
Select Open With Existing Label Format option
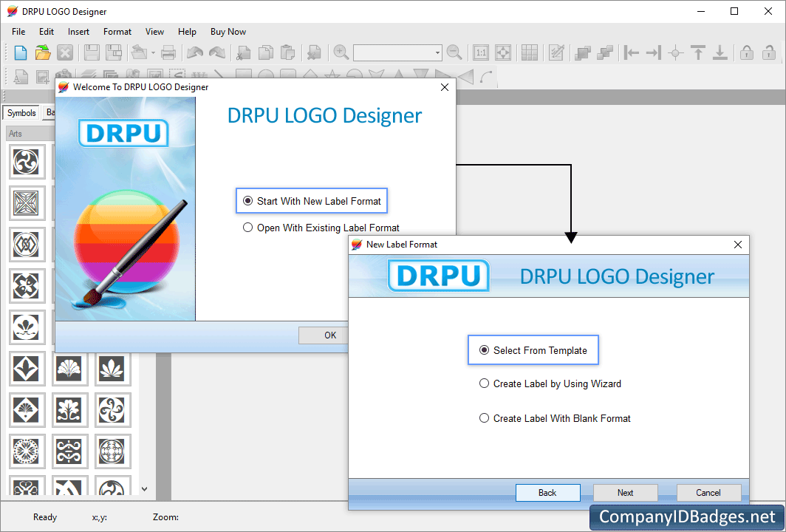tap(321, 228)
